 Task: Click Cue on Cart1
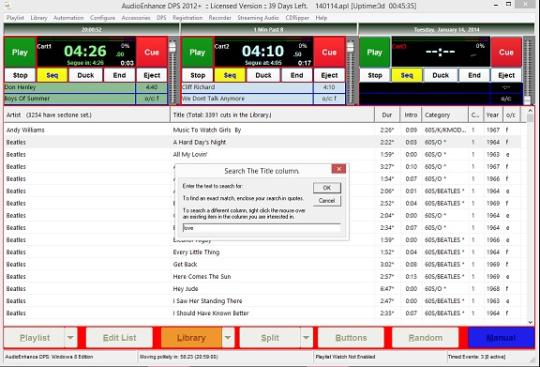pos(152,52)
